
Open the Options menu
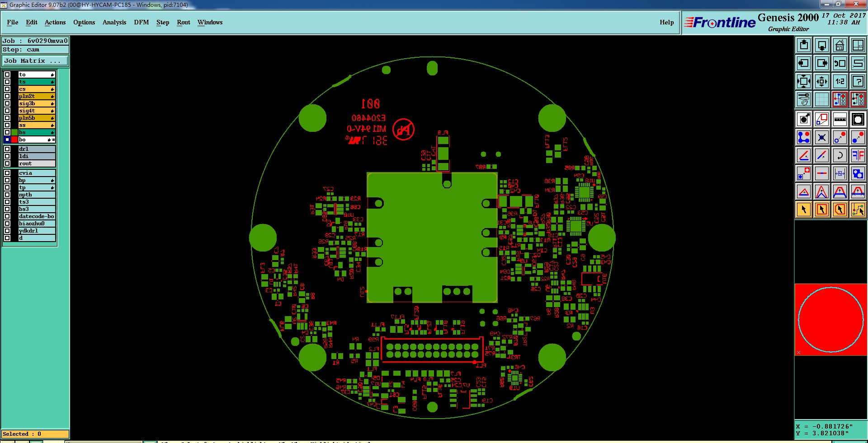tap(84, 22)
